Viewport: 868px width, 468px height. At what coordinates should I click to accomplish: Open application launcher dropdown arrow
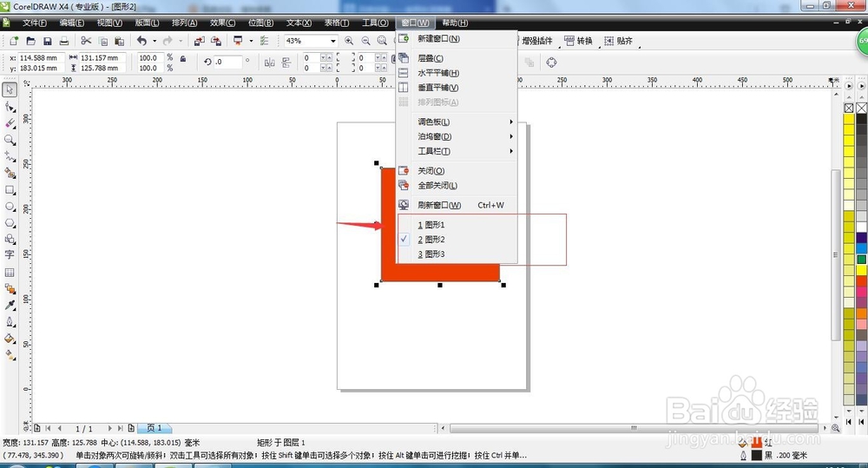(x=251, y=41)
